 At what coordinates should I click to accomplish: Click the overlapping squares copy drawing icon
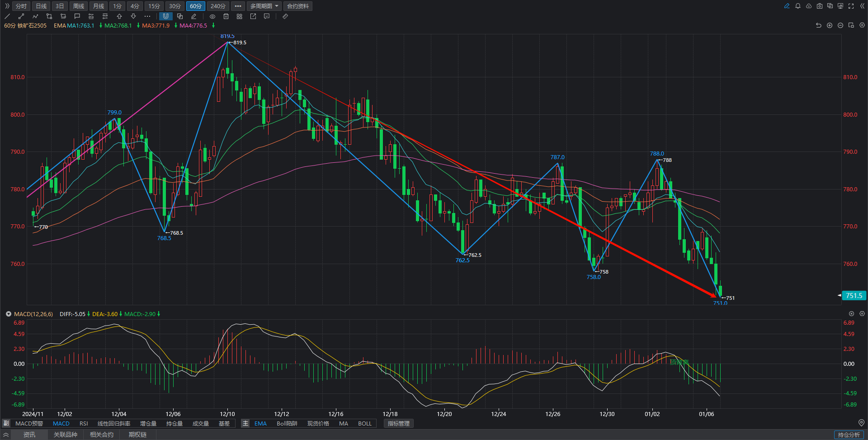pyautogui.click(x=180, y=16)
